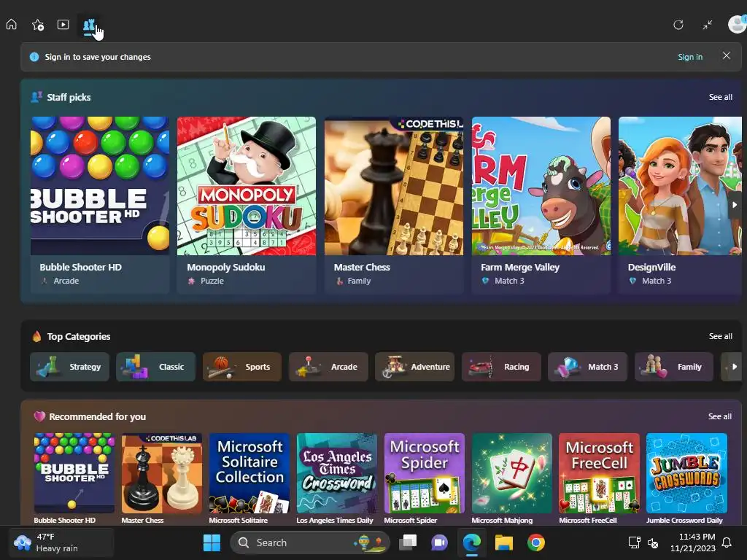Click the 'Staff picks' section heading
This screenshot has width=747, height=560.
point(69,97)
